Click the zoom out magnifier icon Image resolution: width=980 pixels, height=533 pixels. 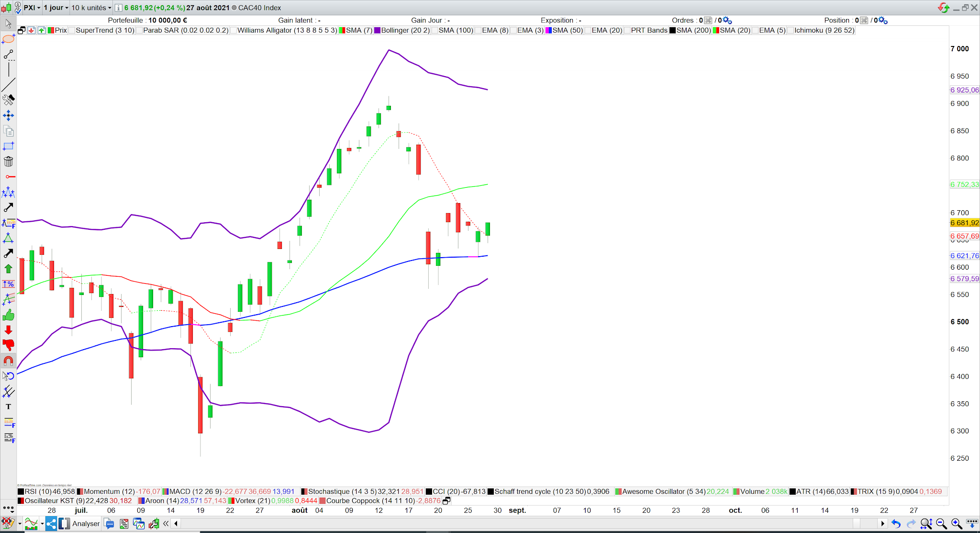941,524
